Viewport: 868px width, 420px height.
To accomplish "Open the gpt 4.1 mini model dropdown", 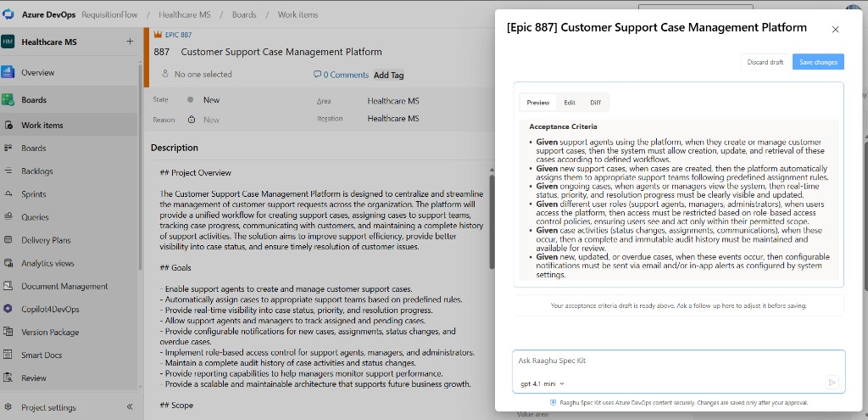I will pyautogui.click(x=542, y=384).
